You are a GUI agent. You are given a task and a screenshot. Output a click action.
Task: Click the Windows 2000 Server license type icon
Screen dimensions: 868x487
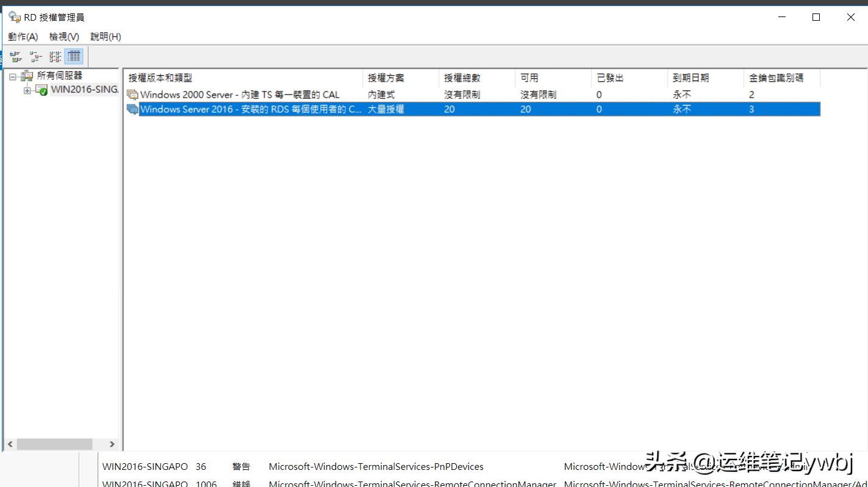coord(132,95)
